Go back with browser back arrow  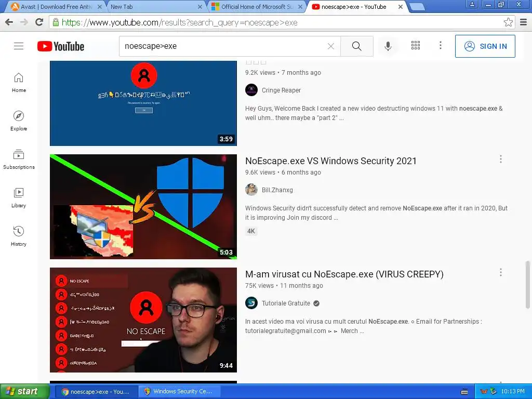[x=9, y=22]
